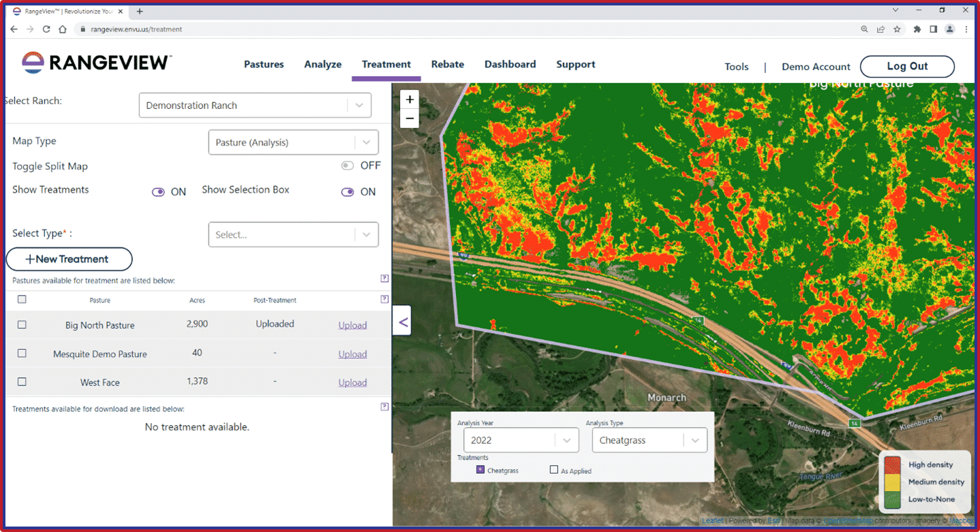980x532 pixels.
Task: Open help for the Post-Treatment column
Action: (384, 299)
